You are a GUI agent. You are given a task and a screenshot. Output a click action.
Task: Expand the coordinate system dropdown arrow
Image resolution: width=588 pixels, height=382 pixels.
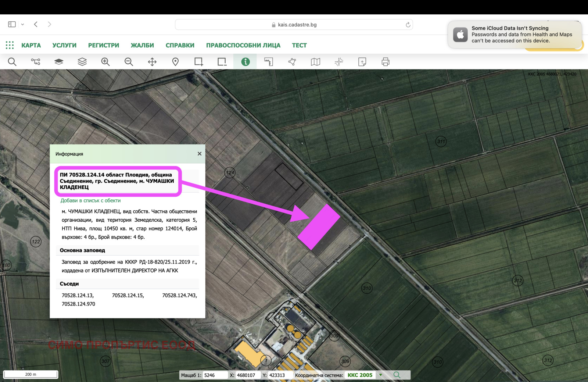click(381, 375)
